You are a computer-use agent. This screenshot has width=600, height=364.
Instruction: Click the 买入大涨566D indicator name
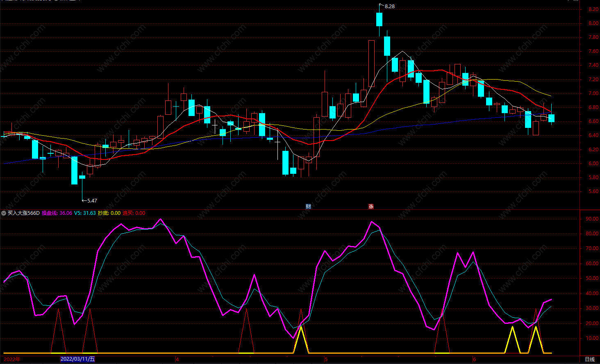click(24, 213)
